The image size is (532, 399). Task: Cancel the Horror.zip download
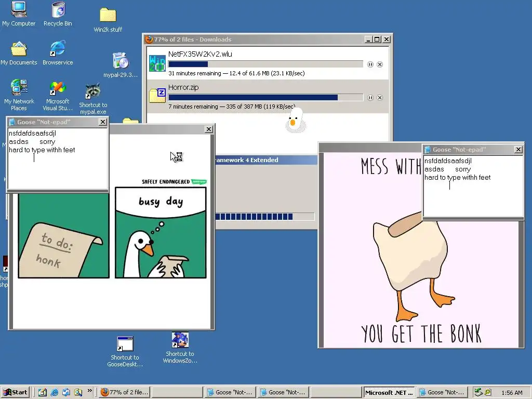click(380, 98)
